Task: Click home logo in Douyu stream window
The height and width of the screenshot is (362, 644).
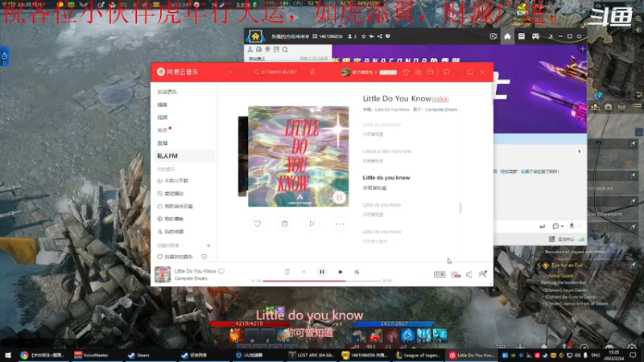Action: click(255, 36)
